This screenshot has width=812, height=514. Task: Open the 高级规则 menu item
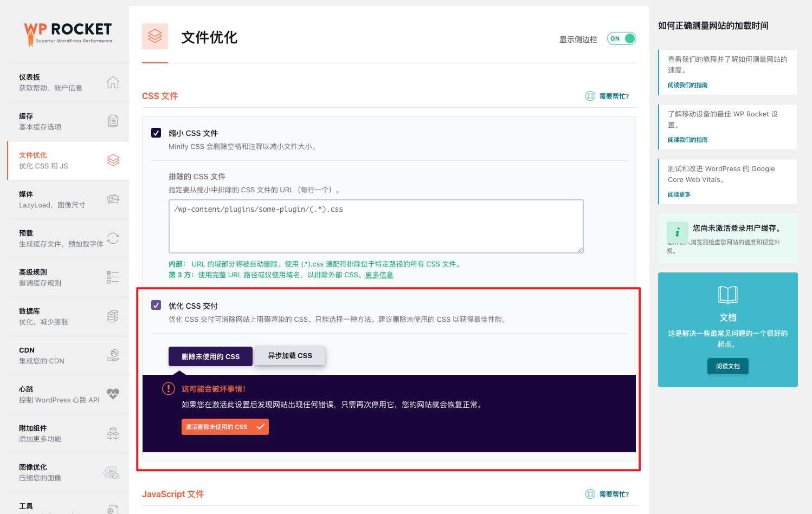point(68,277)
